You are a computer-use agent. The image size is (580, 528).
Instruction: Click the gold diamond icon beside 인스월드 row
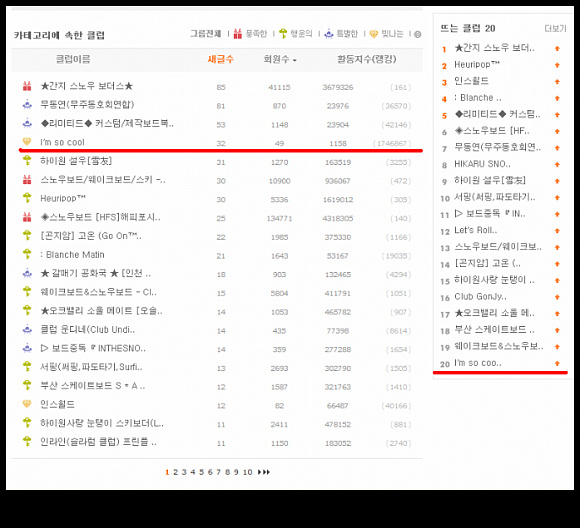(27, 404)
